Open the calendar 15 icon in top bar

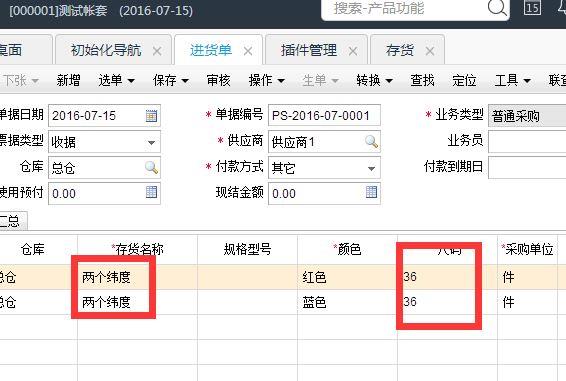coord(532,7)
